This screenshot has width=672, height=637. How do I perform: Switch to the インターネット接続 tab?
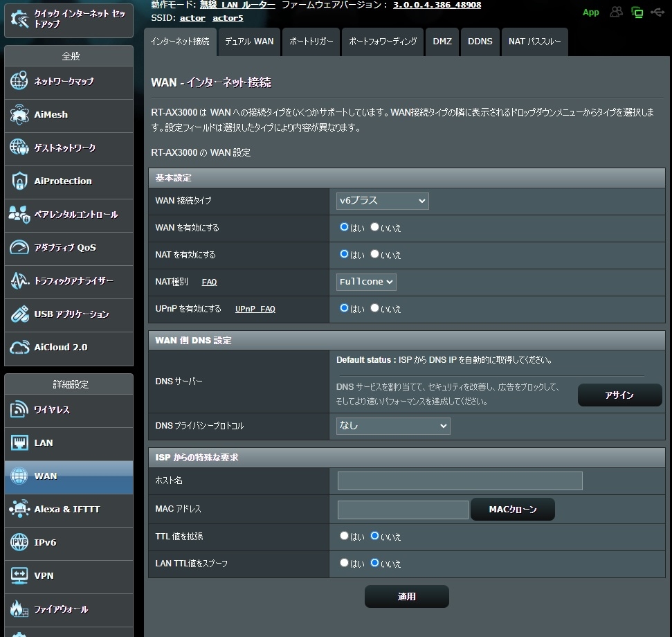pos(180,42)
